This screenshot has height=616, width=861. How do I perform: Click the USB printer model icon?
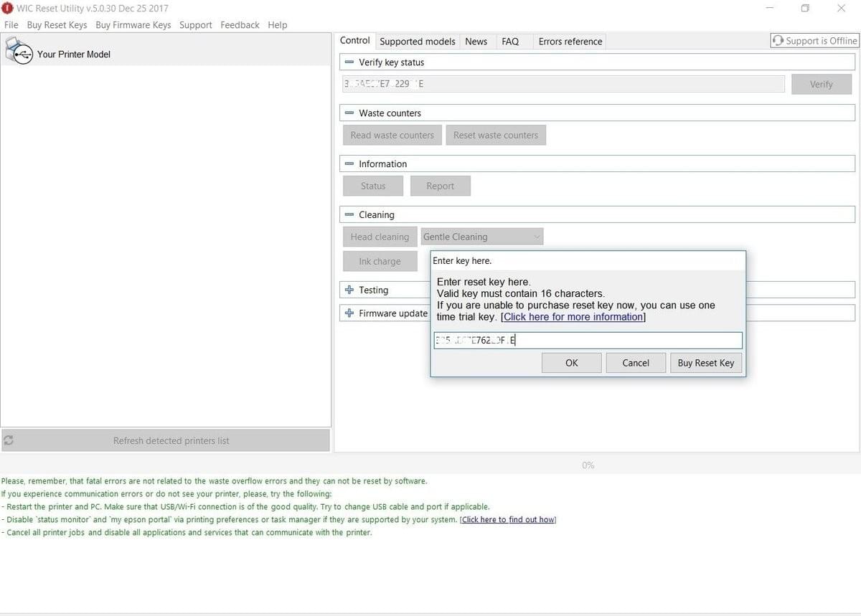click(19, 52)
